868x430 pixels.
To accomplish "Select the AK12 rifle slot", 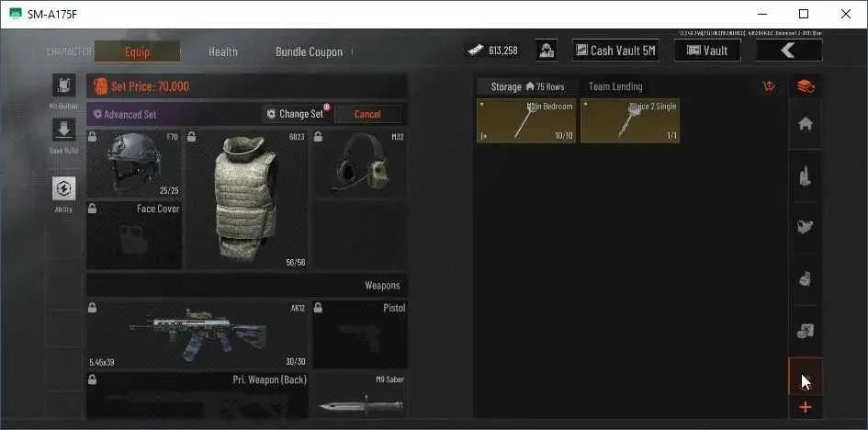I will (197, 334).
